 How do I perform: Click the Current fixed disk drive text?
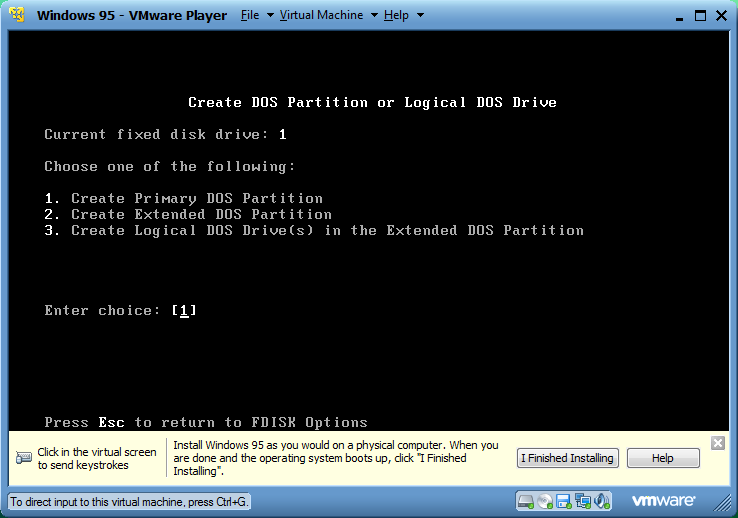click(165, 135)
